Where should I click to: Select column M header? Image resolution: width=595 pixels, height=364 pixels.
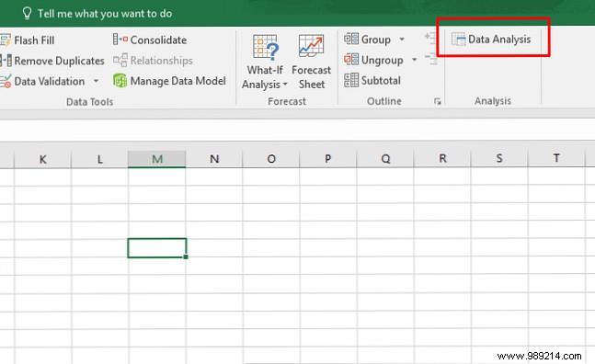[x=156, y=159]
